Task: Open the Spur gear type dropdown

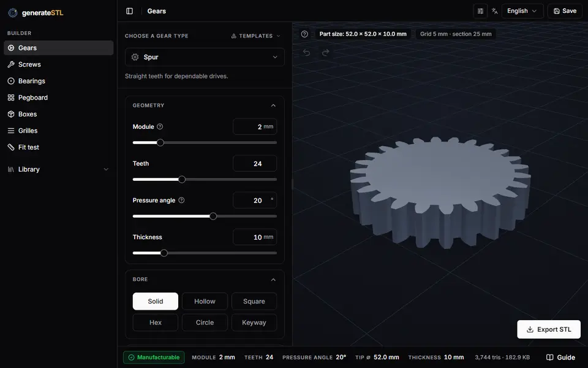Action: pyautogui.click(x=205, y=57)
